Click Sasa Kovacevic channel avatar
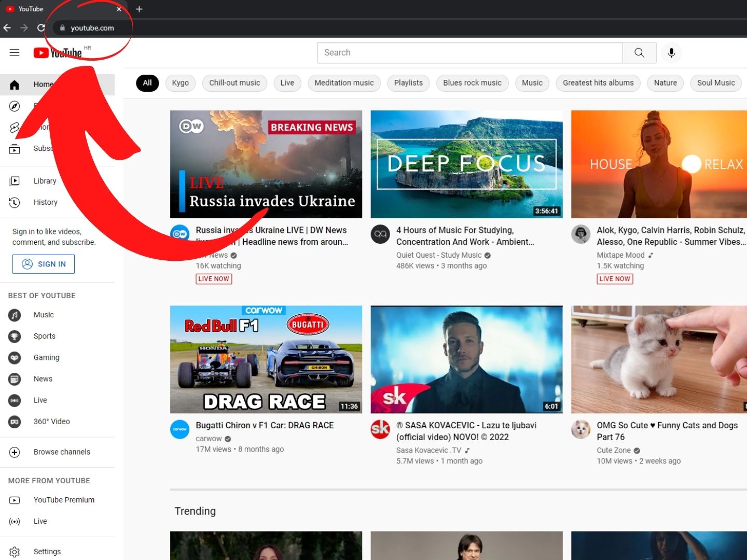Image resolution: width=747 pixels, height=560 pixels. [x=380, y=429]
